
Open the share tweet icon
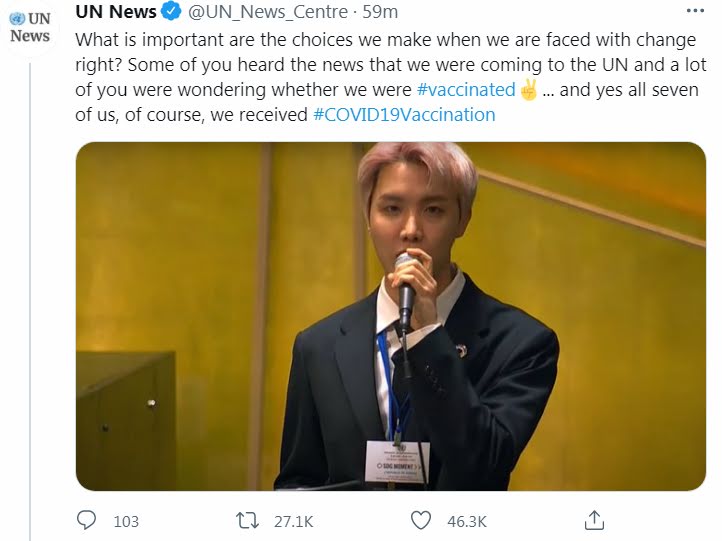pyautogui.click(x=594, y=520)
